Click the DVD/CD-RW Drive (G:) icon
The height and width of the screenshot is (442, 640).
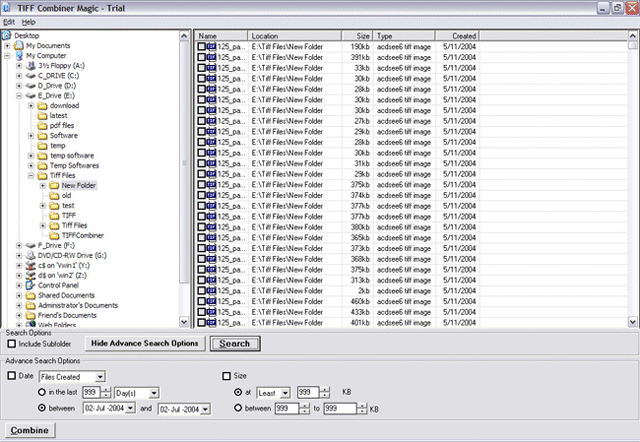(x=31, y=255)
